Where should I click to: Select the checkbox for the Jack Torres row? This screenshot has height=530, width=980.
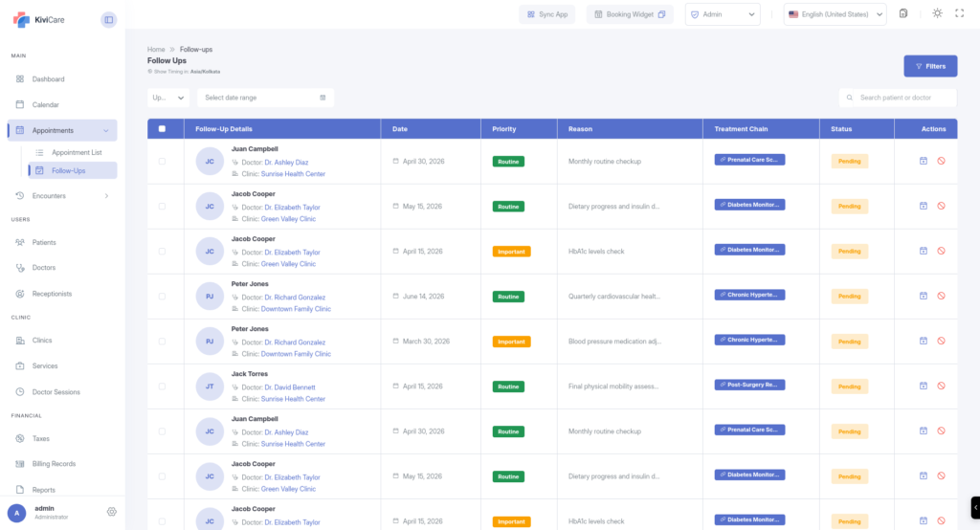click(x=162, y=386)
